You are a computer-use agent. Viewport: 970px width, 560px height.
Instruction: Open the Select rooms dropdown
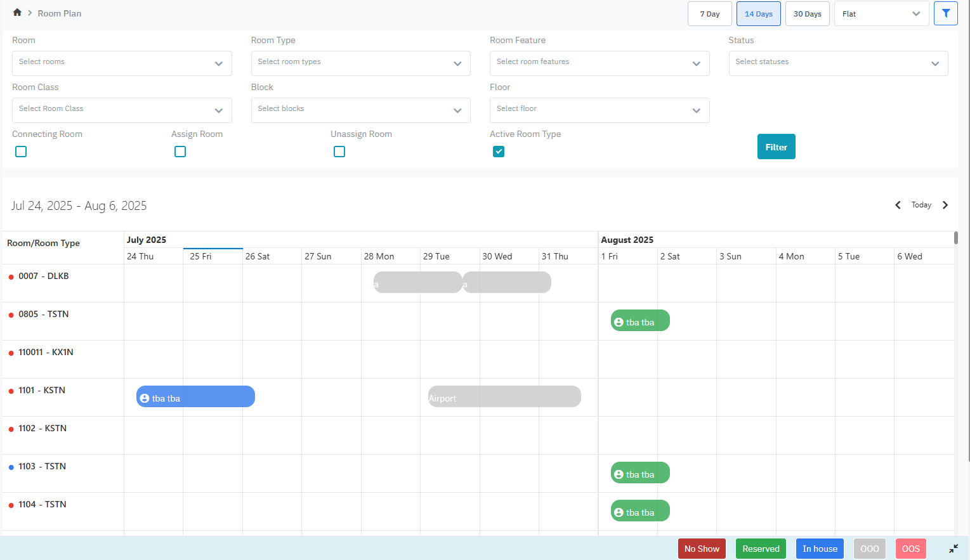tap(122, 63)
